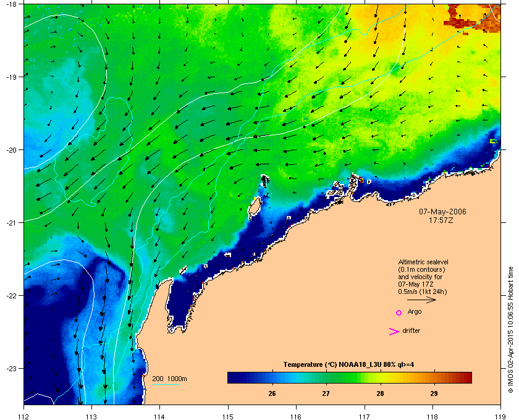Click the '114' longitude axis label
This screenshot has height=420, width=519.
coord(159,417)
